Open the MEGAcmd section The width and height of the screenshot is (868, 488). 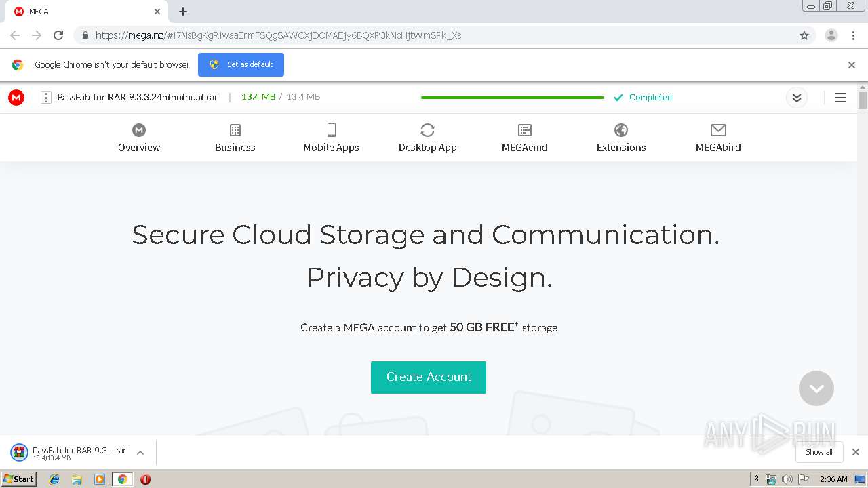click(525, 138)
